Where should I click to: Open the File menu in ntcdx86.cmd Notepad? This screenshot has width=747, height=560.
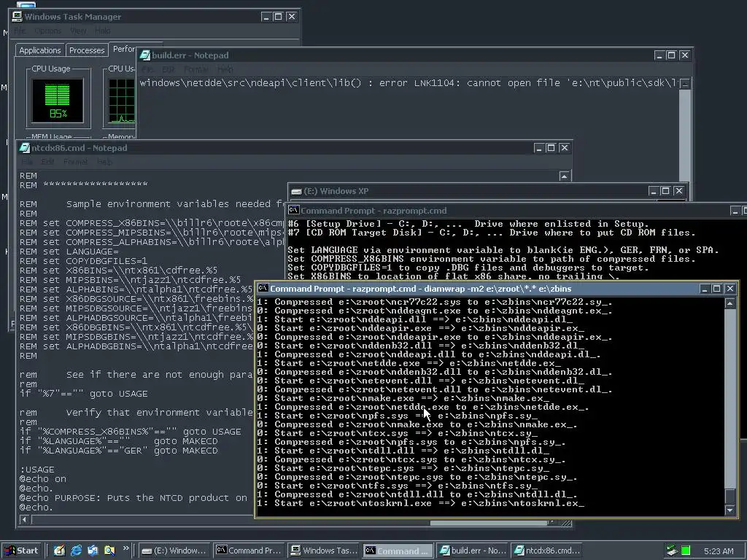pos(27,162)
